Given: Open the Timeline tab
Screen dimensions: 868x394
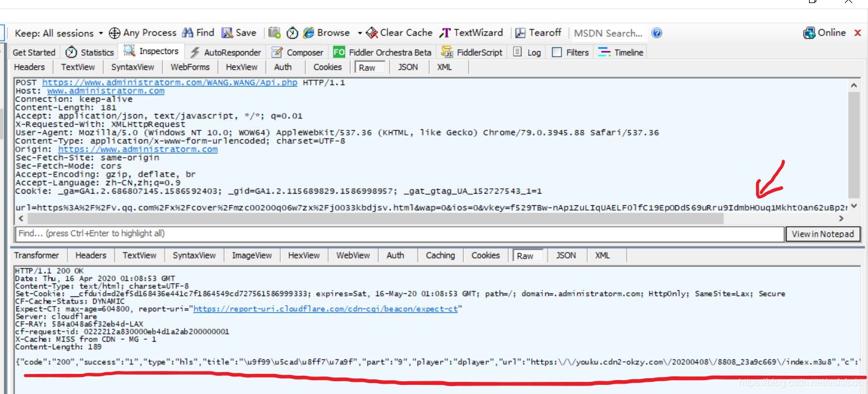Looking at the screenshot, I should click(x=621, y=52).
